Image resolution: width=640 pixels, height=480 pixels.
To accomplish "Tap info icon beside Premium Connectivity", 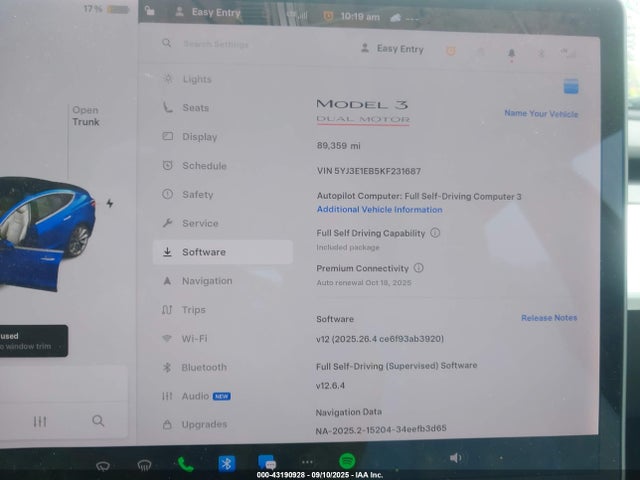I will (418, 268).
